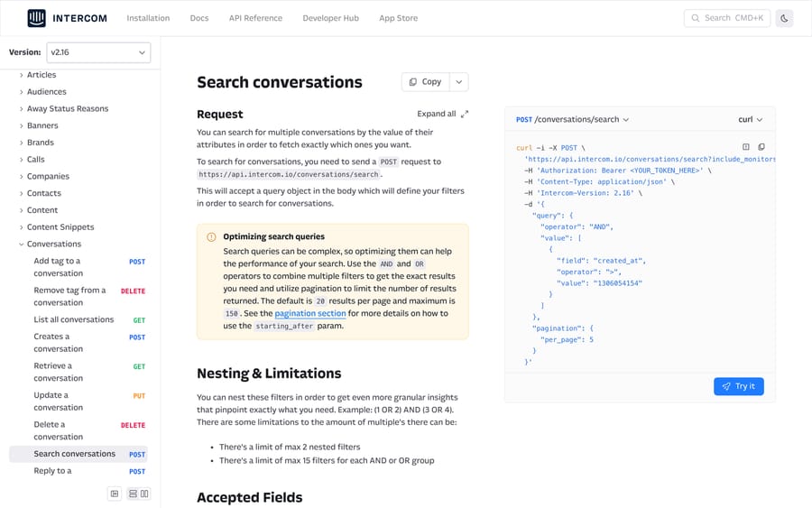The width and height of the screenshot is (812, 508).
Task: Open Retrieve a conversation
Action: coord(78,373)
